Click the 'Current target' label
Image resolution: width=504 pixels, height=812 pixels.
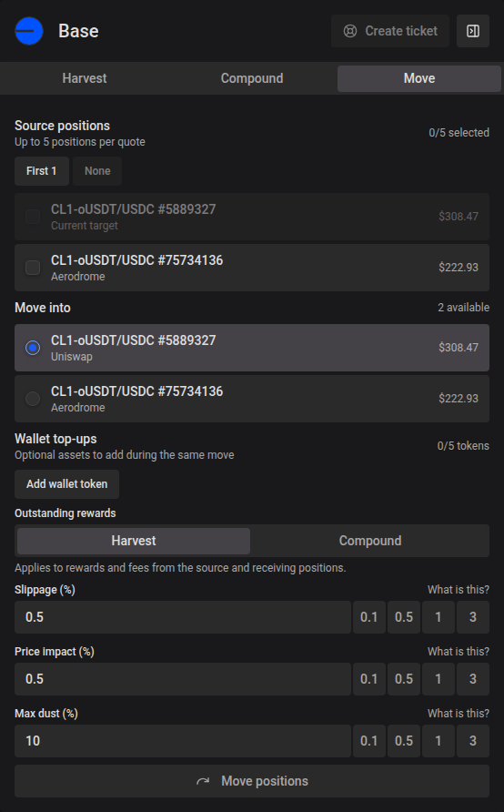coord(85,226)
